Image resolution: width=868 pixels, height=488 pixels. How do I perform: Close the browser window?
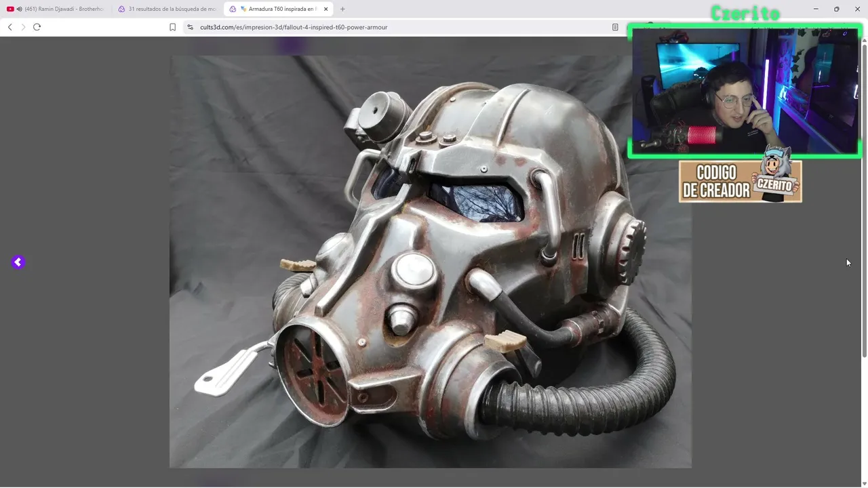(x=857, y=9)
